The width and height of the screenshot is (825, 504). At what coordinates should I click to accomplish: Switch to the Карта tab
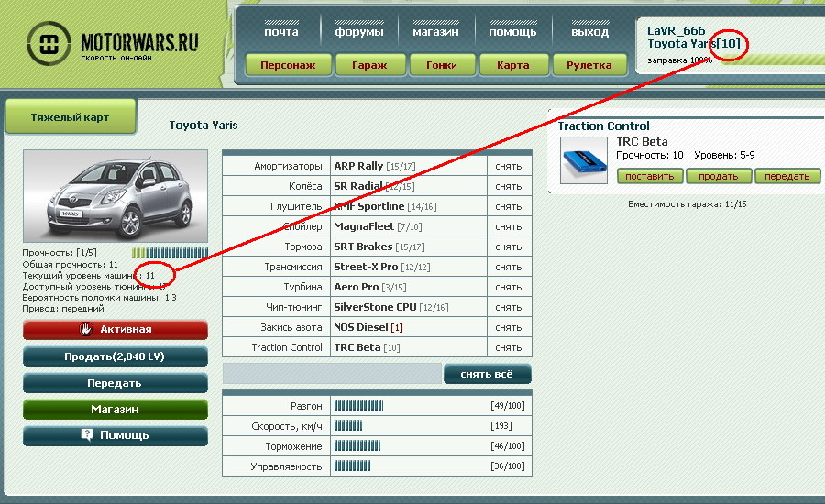pos(513,65)
